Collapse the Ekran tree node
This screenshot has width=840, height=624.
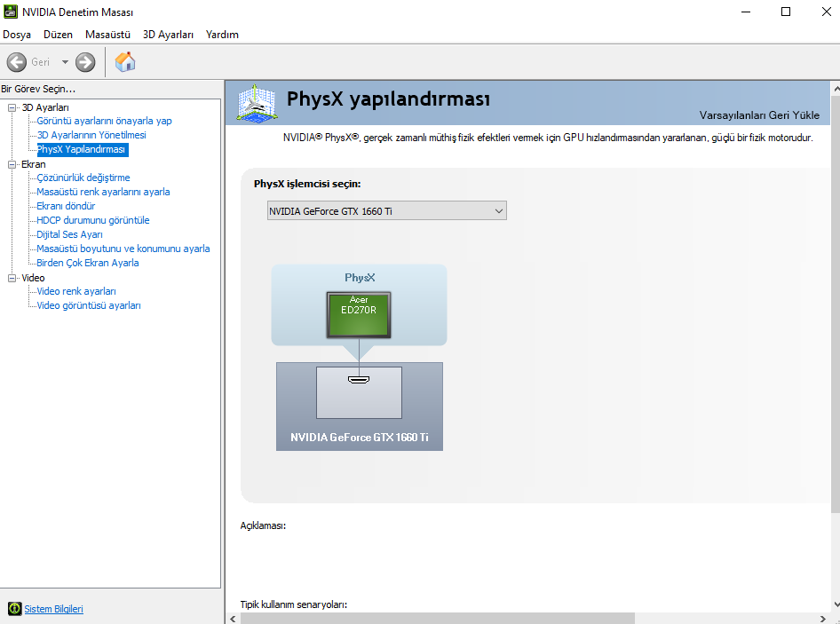pyautogui.click(x=12, y=164)
